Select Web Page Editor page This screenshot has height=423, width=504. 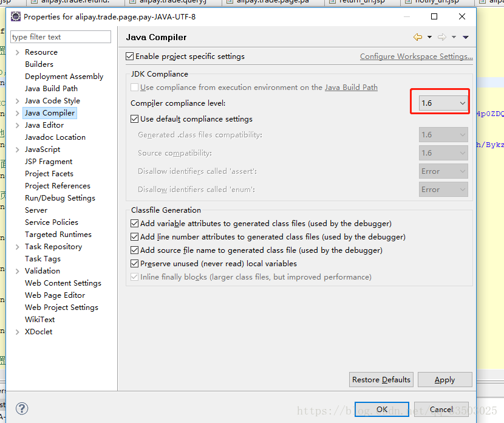point(55,295)
